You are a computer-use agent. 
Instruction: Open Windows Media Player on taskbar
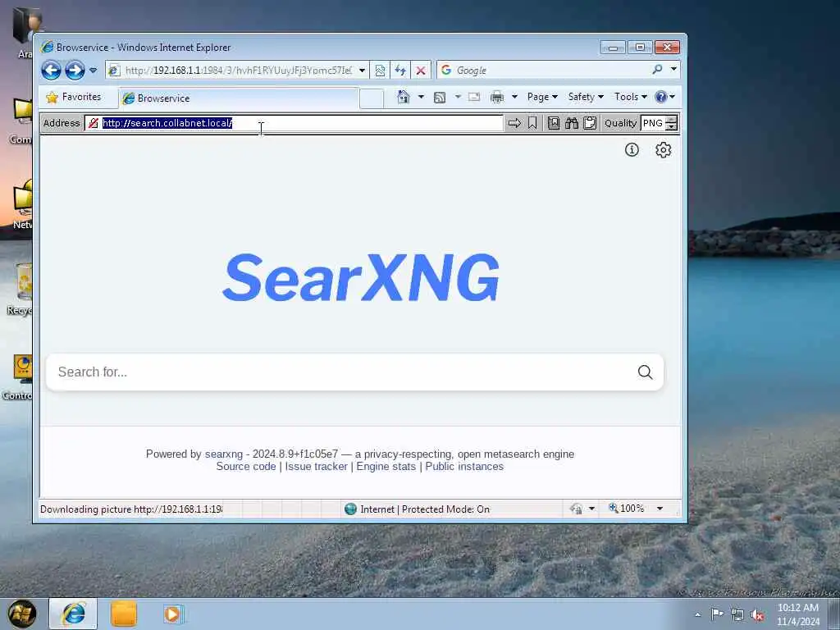point(172,614)
